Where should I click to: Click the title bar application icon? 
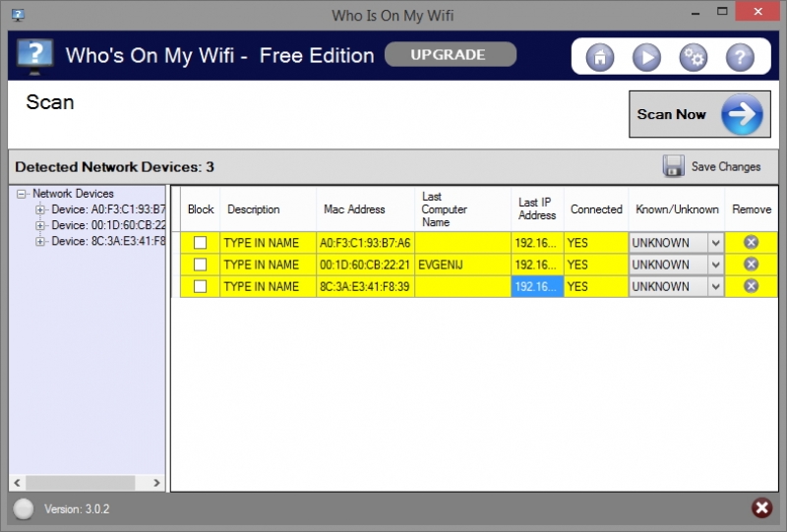pyautogui.click(x=18, y=15)
